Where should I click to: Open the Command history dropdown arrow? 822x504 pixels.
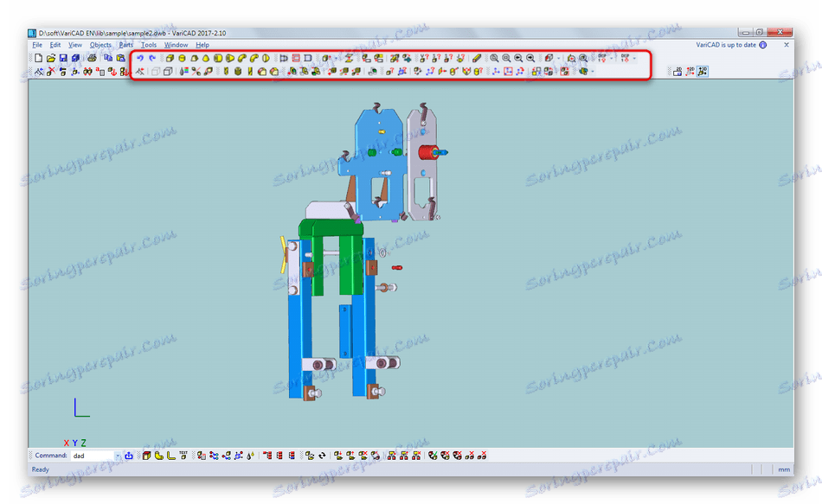point(118,456)
